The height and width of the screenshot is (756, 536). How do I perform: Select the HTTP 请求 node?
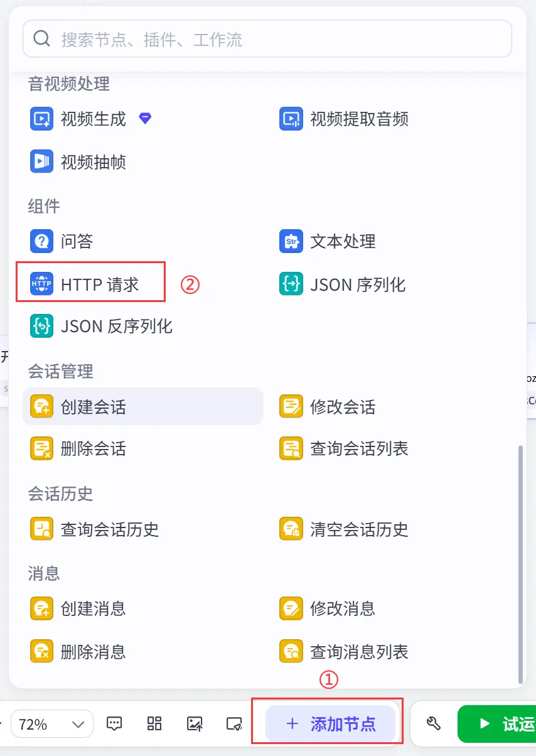[85, 284]
